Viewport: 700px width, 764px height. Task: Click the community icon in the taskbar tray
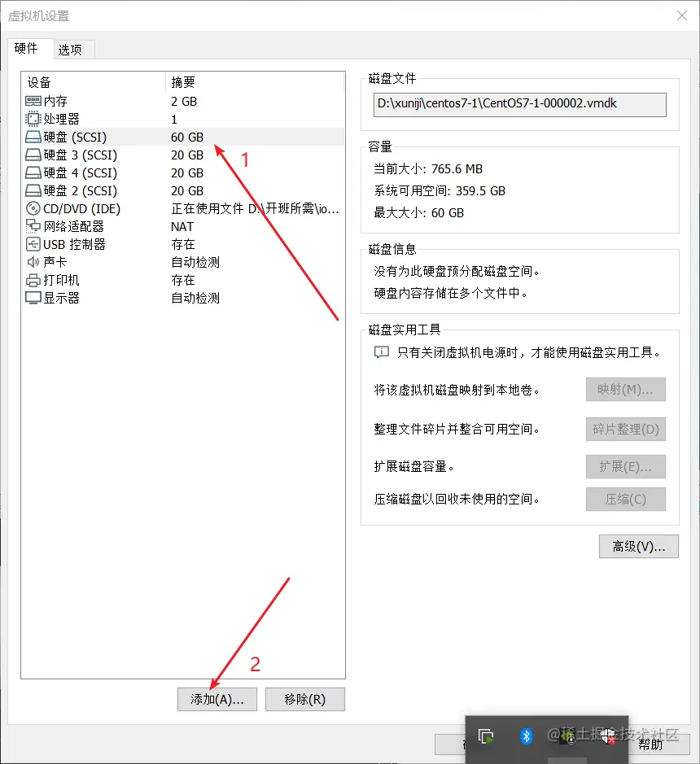click(569, 737)
